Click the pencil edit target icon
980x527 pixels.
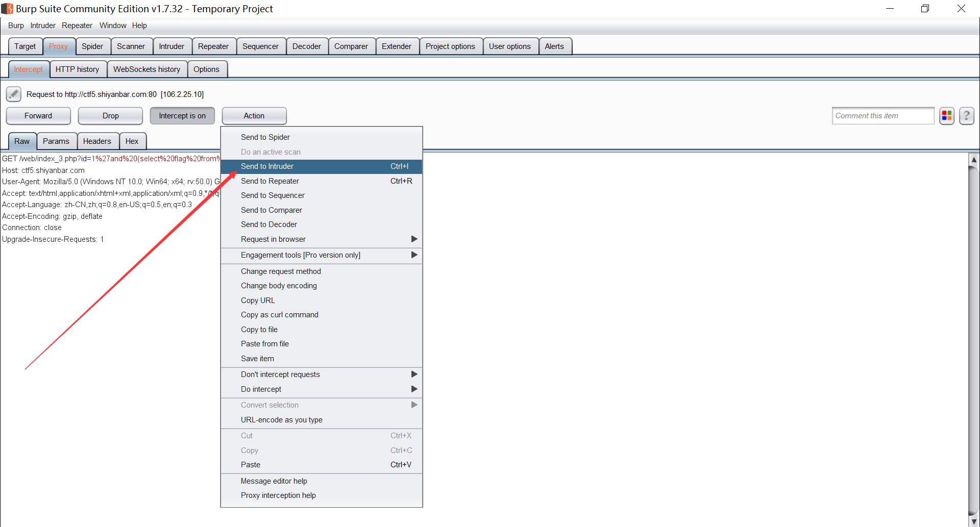pos(14,94)
